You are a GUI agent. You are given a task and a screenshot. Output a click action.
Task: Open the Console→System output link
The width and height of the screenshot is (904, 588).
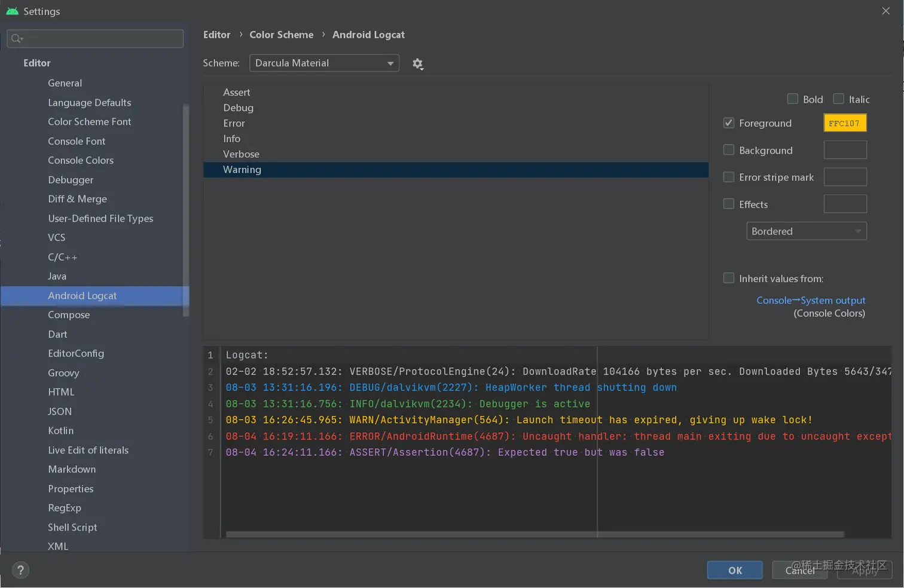coord(811,300)
